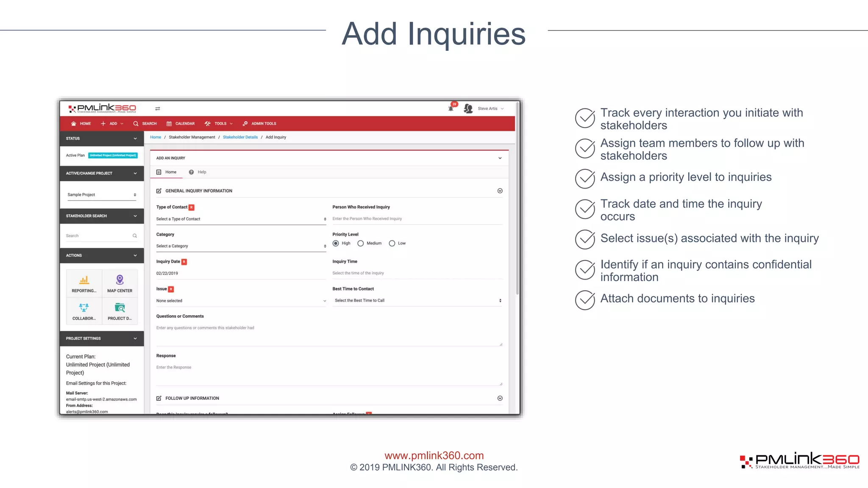Click the Inquiry Time field
Image resolution: width=868 pixels, height=488 pixels.
point(417,273)
